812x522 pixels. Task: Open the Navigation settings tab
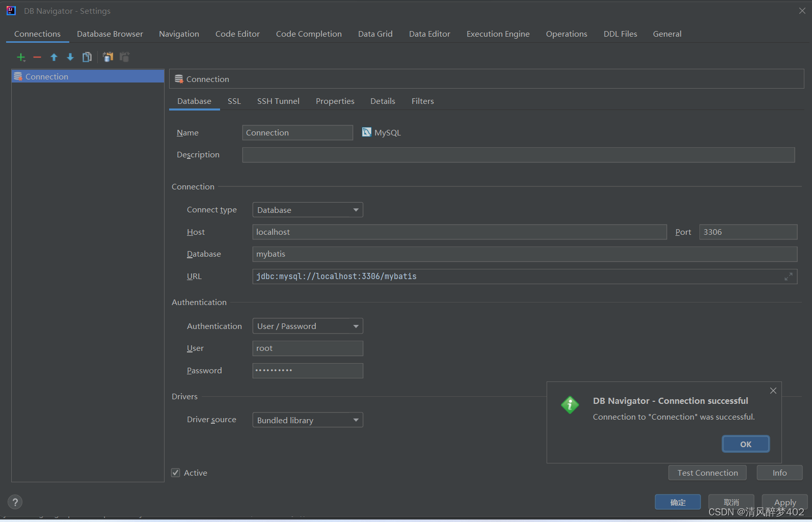[x=179, y=34]
